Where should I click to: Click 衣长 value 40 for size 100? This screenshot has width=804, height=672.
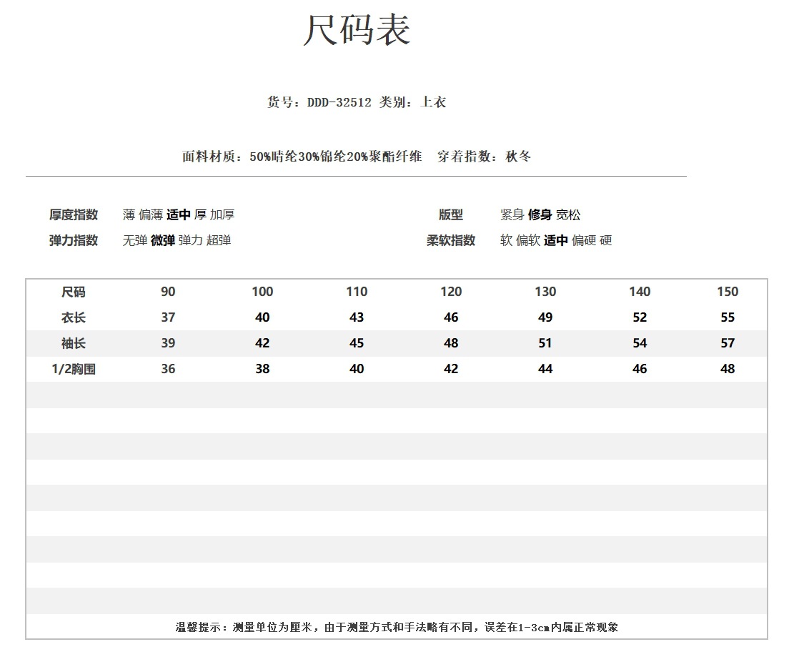(262, 317)
